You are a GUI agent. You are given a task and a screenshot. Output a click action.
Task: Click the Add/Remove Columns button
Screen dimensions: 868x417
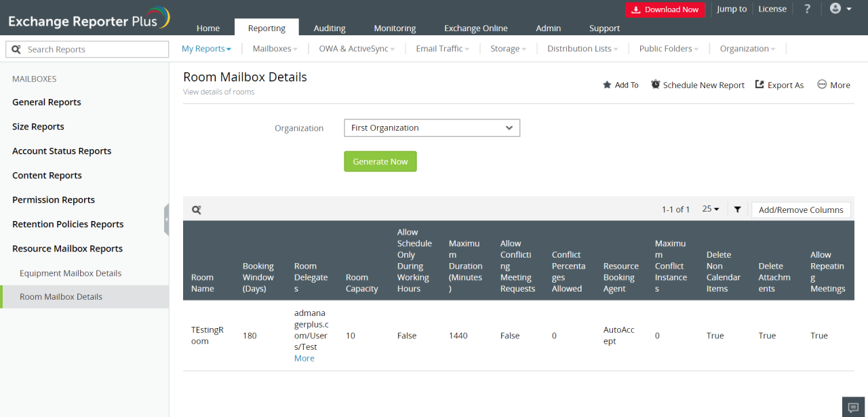(800, 210)
